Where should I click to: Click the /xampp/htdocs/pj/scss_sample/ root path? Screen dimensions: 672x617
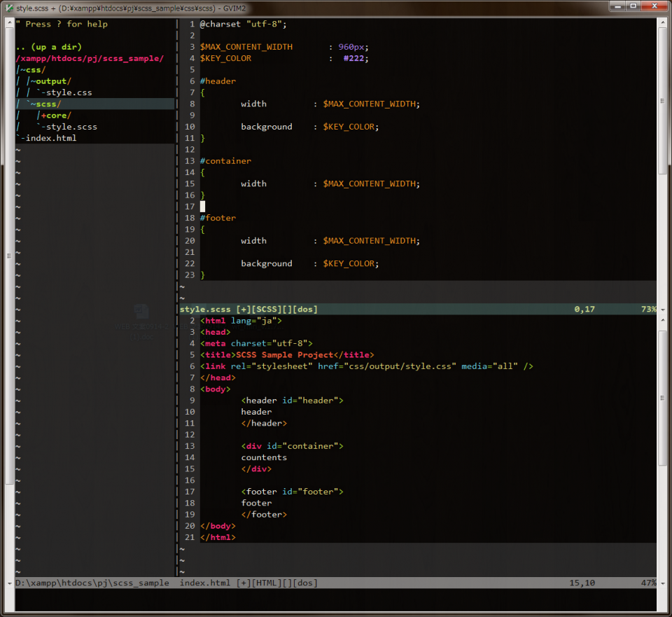tap(90, 58)
